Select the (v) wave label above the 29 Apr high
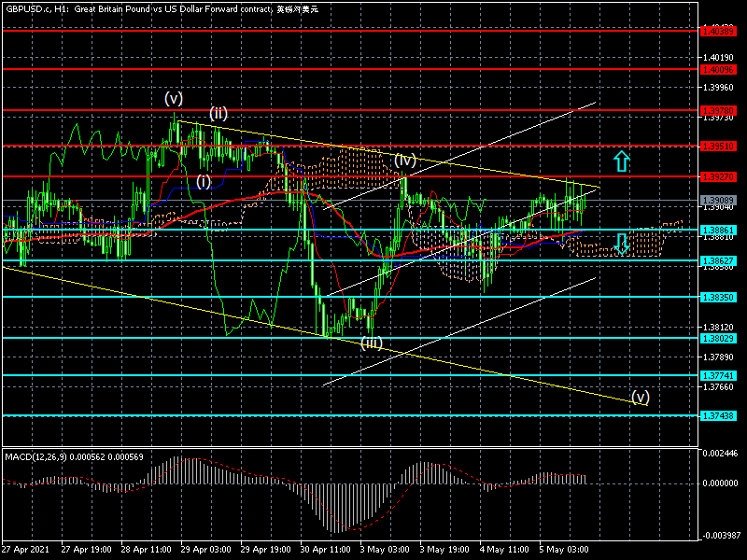Screen dimensions: 747x560 (x=174, y=99)
